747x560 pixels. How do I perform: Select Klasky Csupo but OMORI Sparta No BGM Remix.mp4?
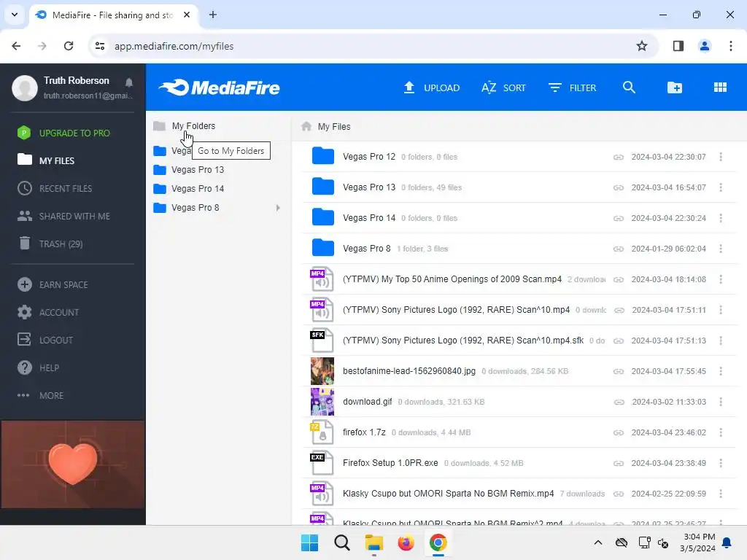(519, 494)
